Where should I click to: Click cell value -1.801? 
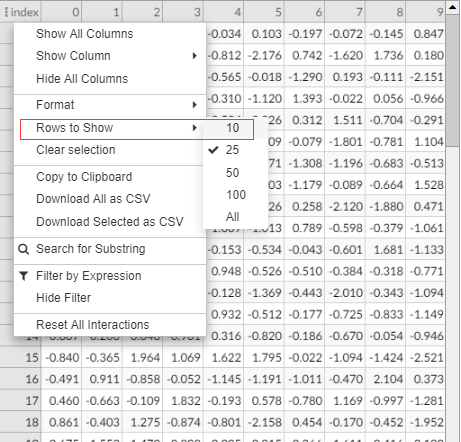pos(346,142)
